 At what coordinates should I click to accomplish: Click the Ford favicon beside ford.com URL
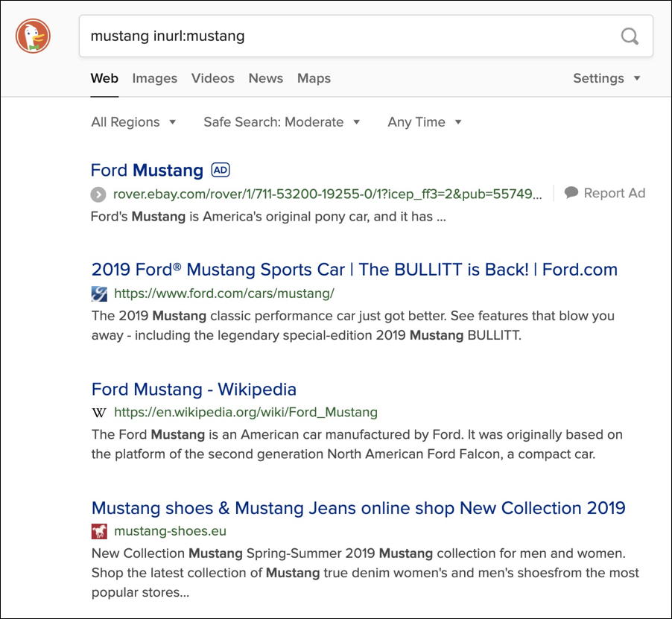tap(99, 294)
